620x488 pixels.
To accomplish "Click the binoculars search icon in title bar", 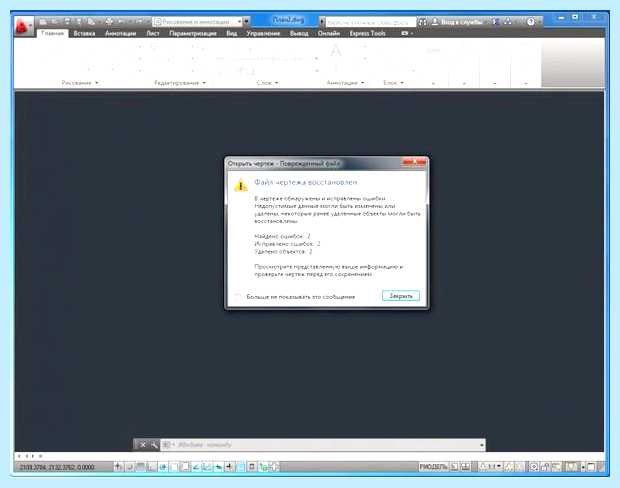I will pyautogui.click(x=422, y=22).
